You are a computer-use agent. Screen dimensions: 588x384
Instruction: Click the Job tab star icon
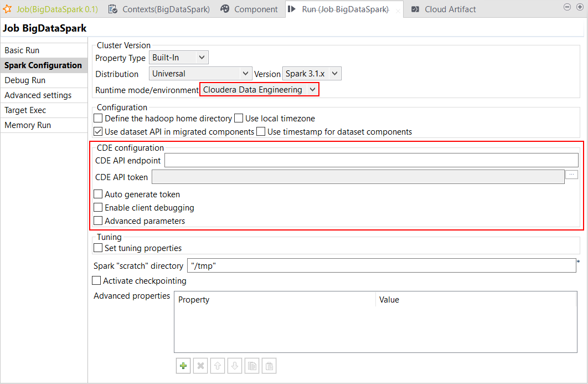pyautogui.click(x=7, y=9)
